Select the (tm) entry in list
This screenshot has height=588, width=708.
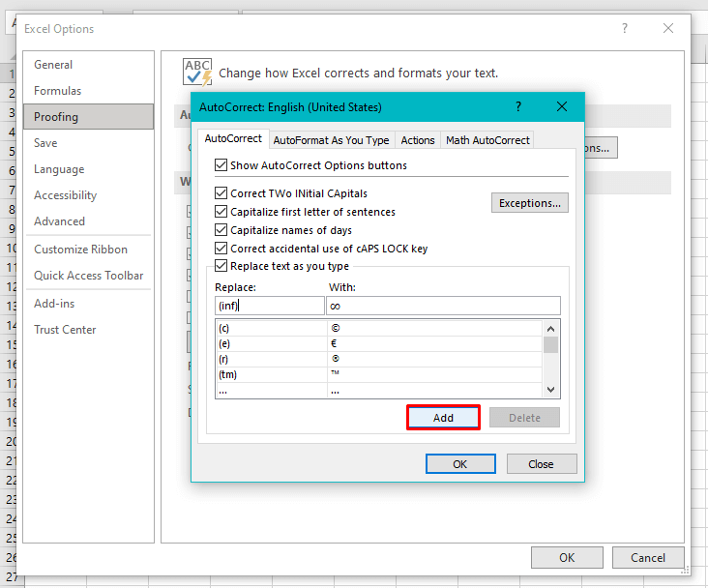(x=271, y=375)
